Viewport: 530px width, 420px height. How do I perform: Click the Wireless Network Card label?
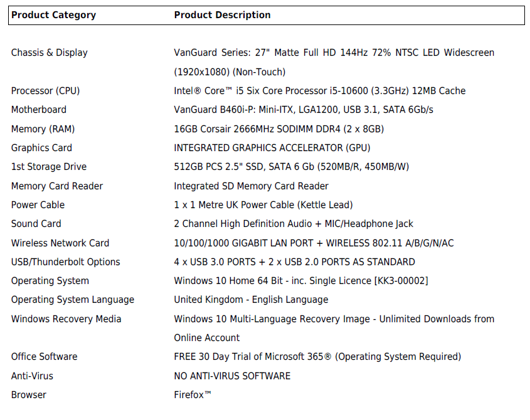60,243
